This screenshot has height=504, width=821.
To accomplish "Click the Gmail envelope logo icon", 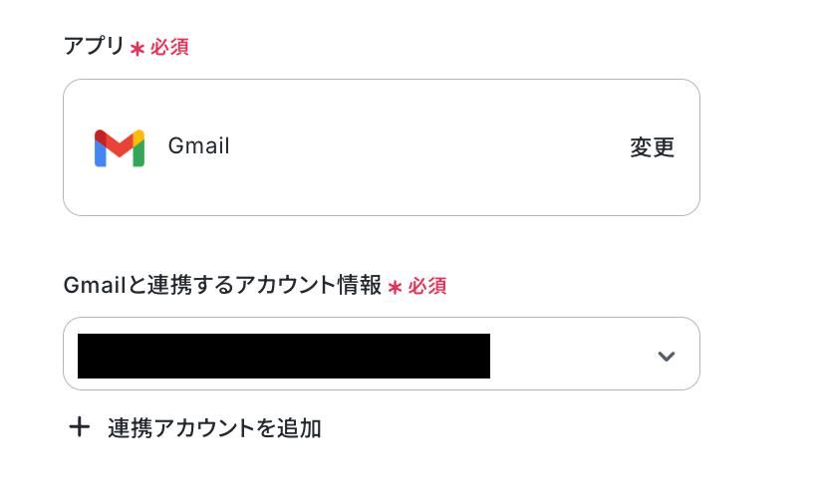I will point(120,147).
